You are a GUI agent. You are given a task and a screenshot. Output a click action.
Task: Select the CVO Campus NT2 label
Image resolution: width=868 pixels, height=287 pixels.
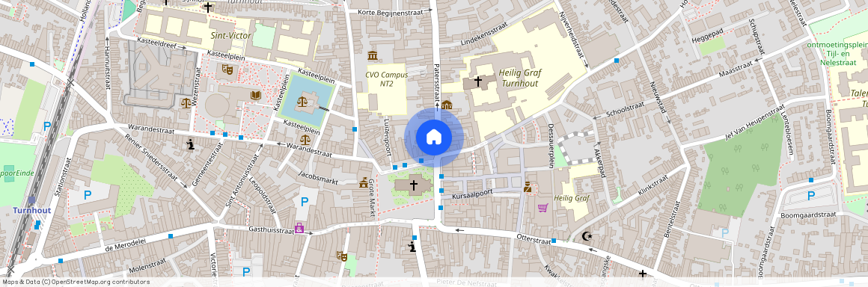[386, 78]
